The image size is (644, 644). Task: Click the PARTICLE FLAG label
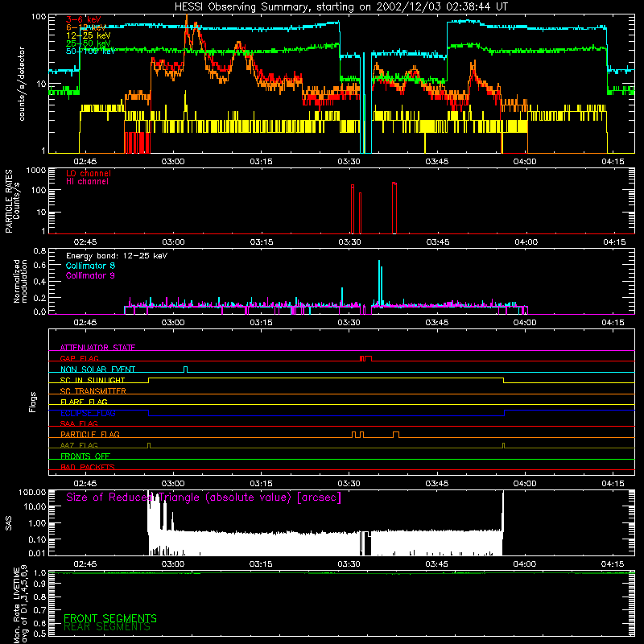pyautogui.click(x=90, y=434)
